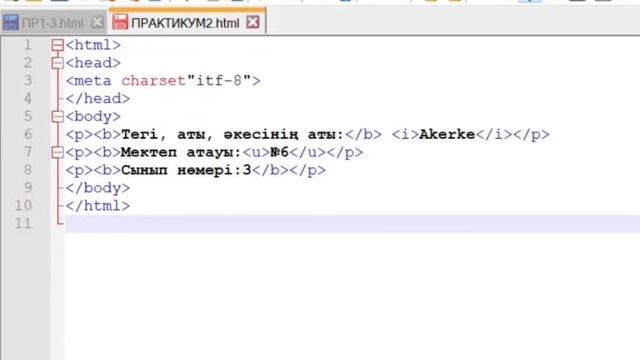Click the opening <html> tag text
This screenshot has width=640, height=360.
(93, 45)
